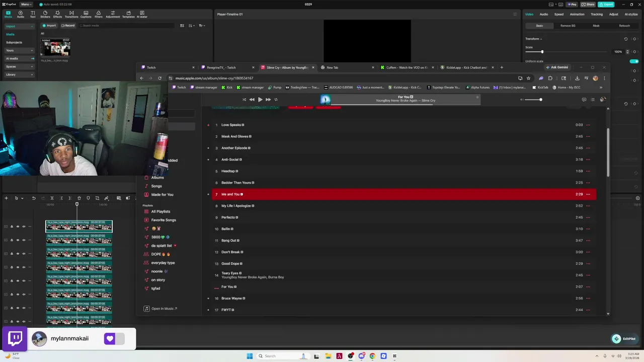The width and height of the screenshot is (644, 362).
Task: Open Chrome downloads icon
Action: [577, 78]
